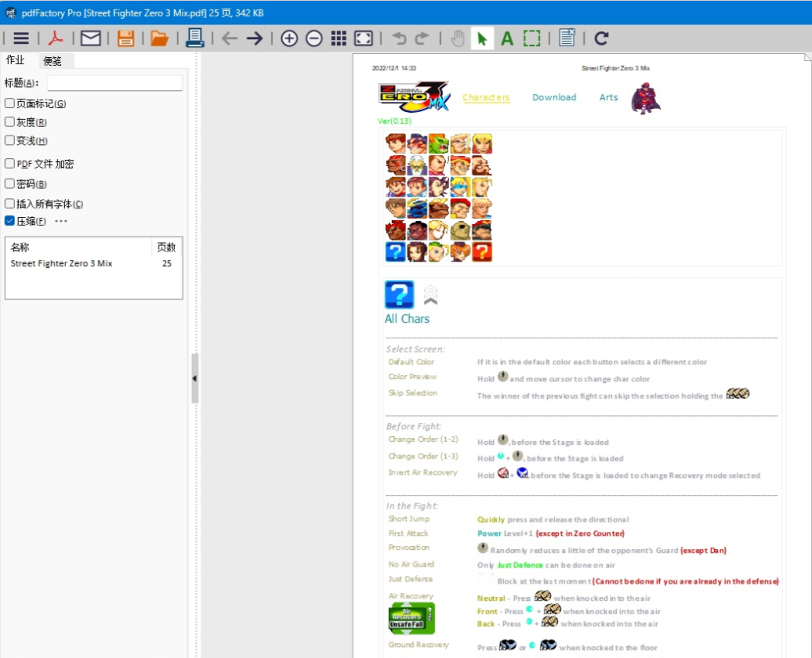Viewport: 812px width, 658px height.
Task: Click the Default Color label
Action: [411, 362]
